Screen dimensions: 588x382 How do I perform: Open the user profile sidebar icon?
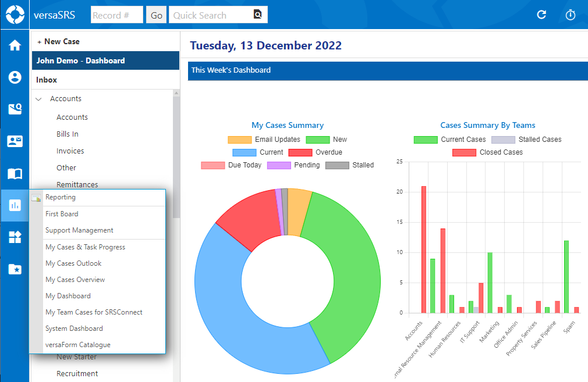(x=15, y=77)
